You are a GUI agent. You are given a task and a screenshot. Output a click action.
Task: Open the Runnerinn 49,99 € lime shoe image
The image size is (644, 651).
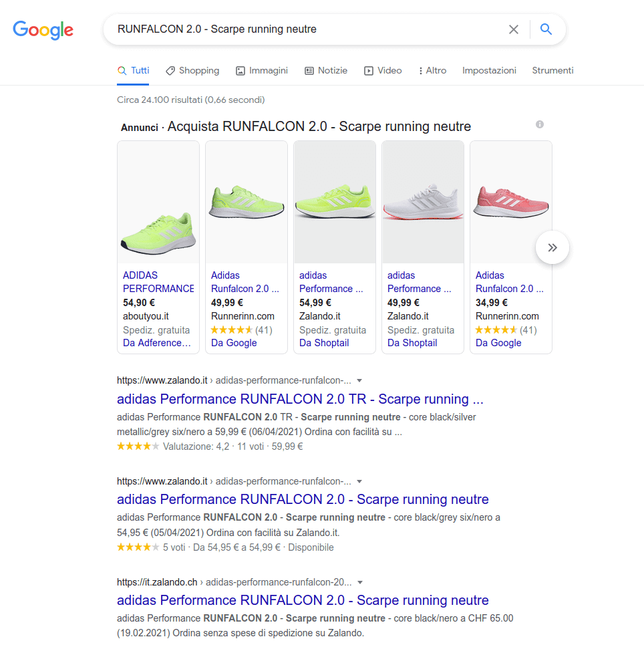tap(247, 202)
